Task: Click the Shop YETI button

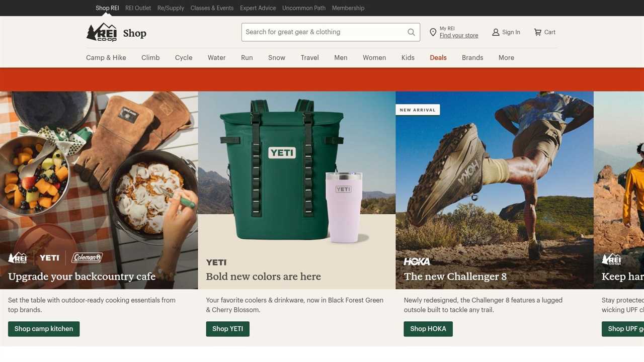Action: (227, 329)
